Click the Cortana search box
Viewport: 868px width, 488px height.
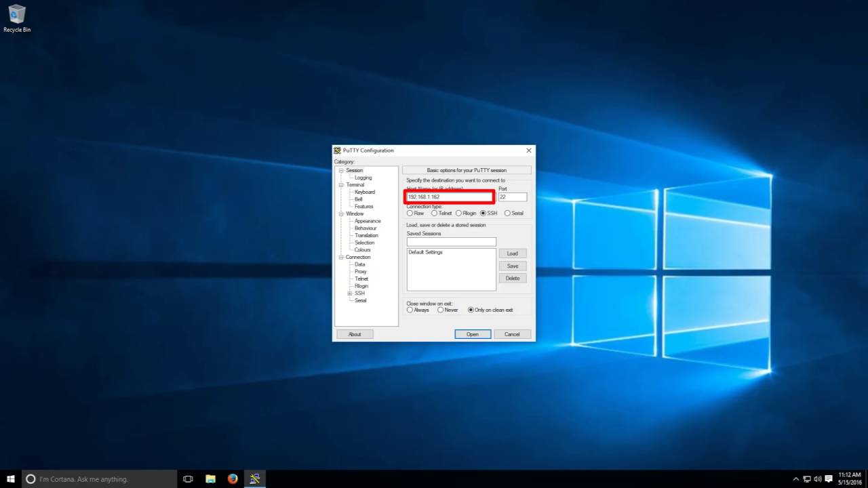100,479
